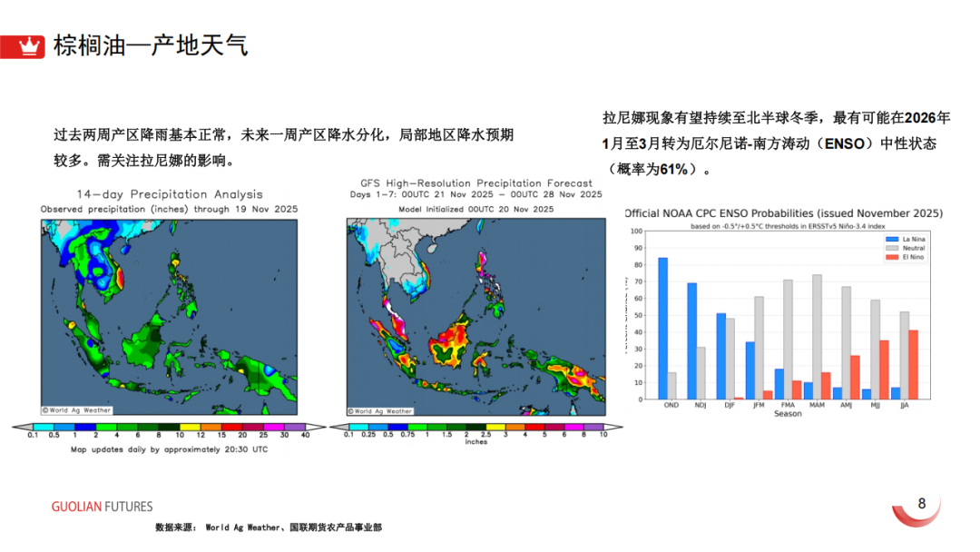Image resolution: width=980 pixels, height=552 pixels.
Task: Click the JJA El Nino red bar
Action: click(x=913, y=365)
